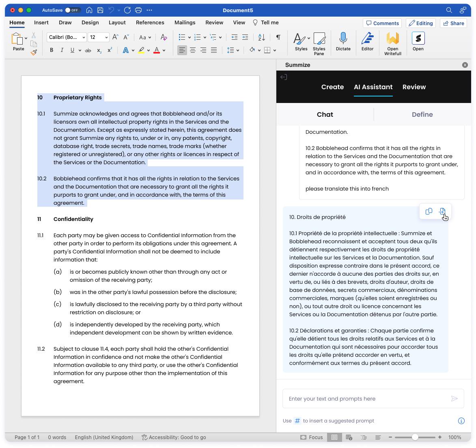
Task: Open the shading colour dropdown arrow
Action: (259, 50)
